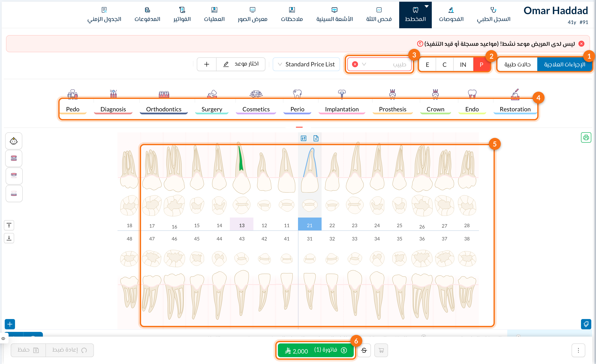Click the shopping cart icon button
The width and height of the screenshot is (596, 364).
tap(381, 350)
